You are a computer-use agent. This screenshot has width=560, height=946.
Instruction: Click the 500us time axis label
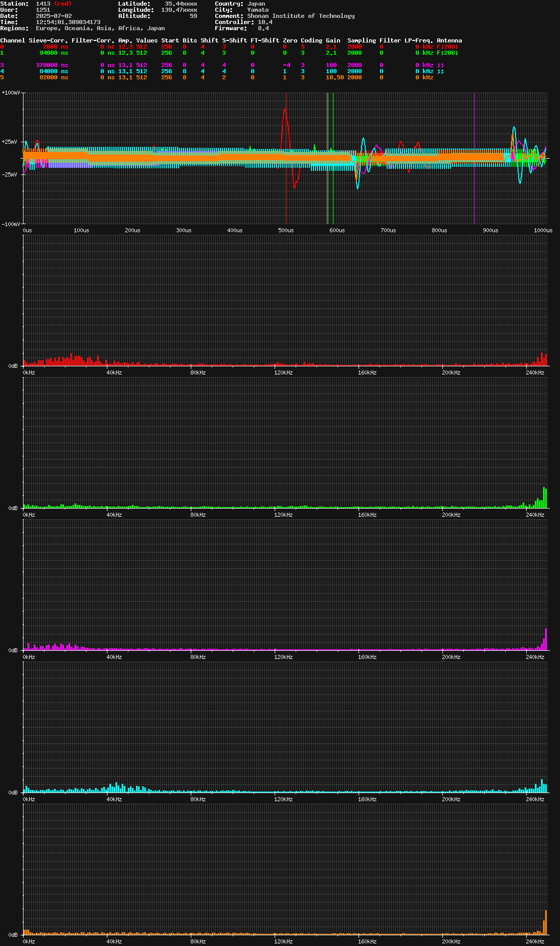coord(286,230)
